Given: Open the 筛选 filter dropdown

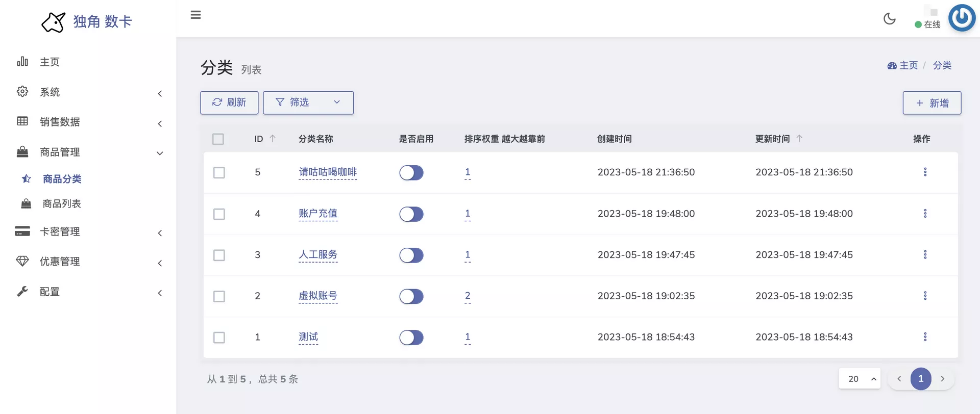Looking at the screenshot, I should click(x=308, y=102).
